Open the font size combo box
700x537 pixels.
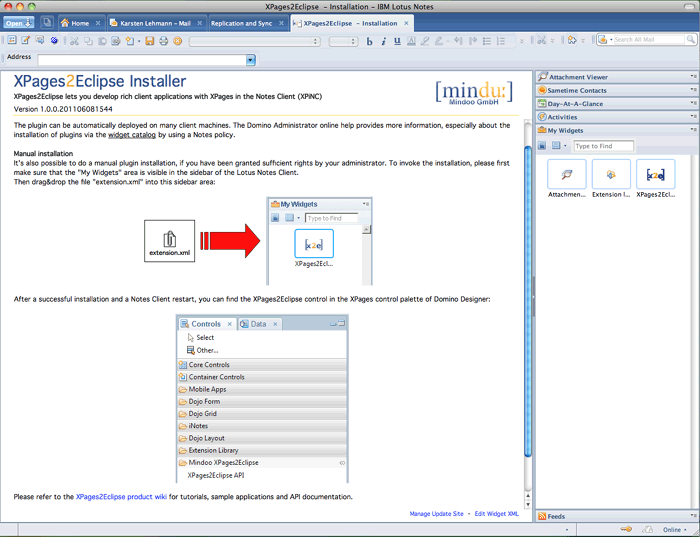(x=343, y=42)
